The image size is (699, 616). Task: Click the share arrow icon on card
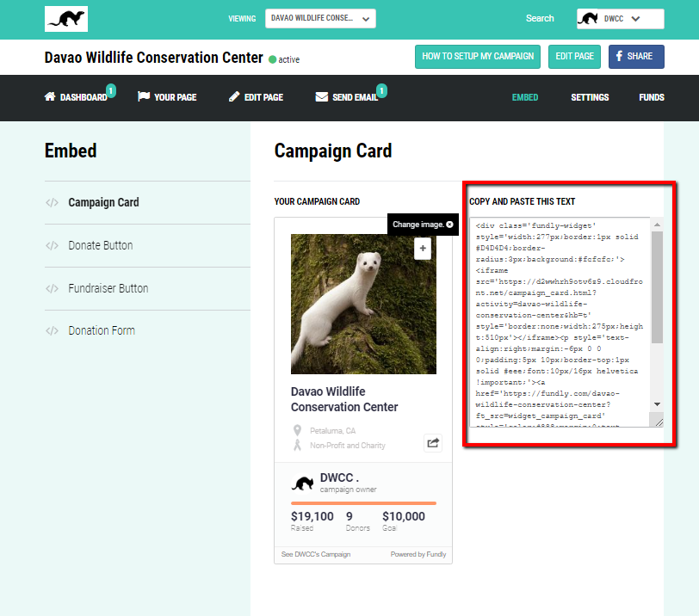point(433,443)
